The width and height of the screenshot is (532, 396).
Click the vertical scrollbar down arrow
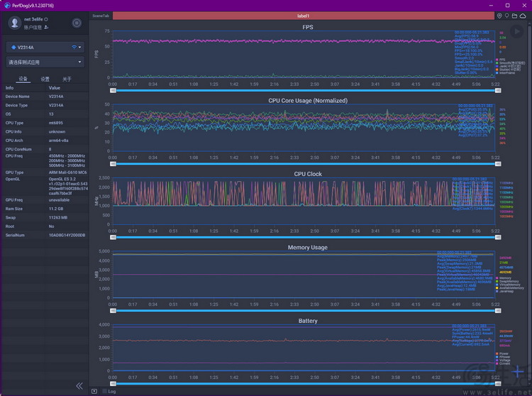coord(530,385)
